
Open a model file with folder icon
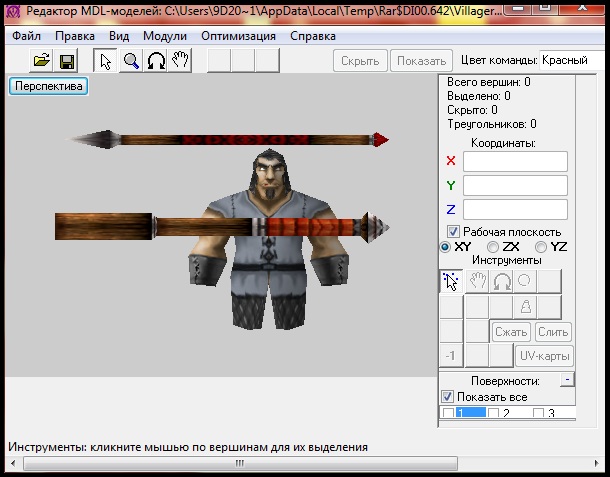coord(42,61)
